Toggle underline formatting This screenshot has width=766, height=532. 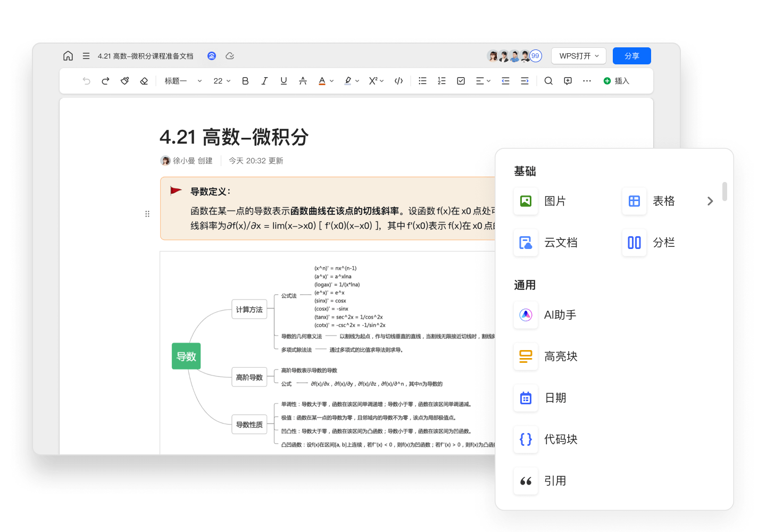coord(284,80)
